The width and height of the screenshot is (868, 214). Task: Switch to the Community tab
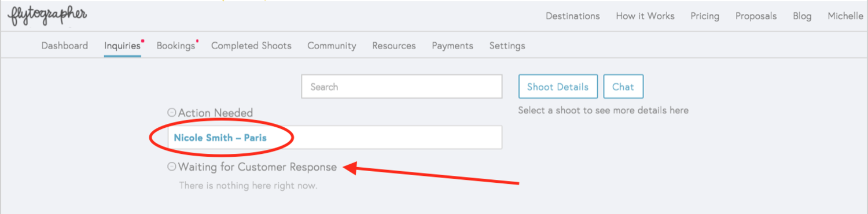coord(332,46)
